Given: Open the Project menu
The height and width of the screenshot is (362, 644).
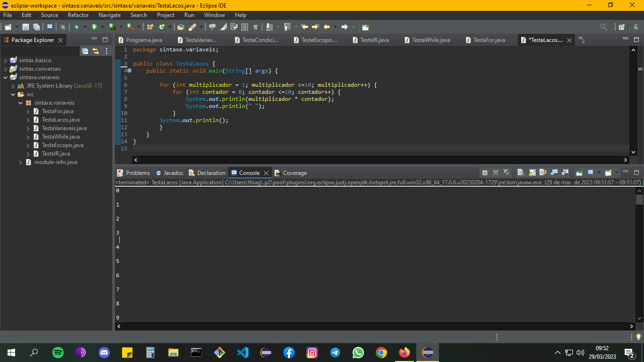Looking at the screenshot, I should (166, 15).
